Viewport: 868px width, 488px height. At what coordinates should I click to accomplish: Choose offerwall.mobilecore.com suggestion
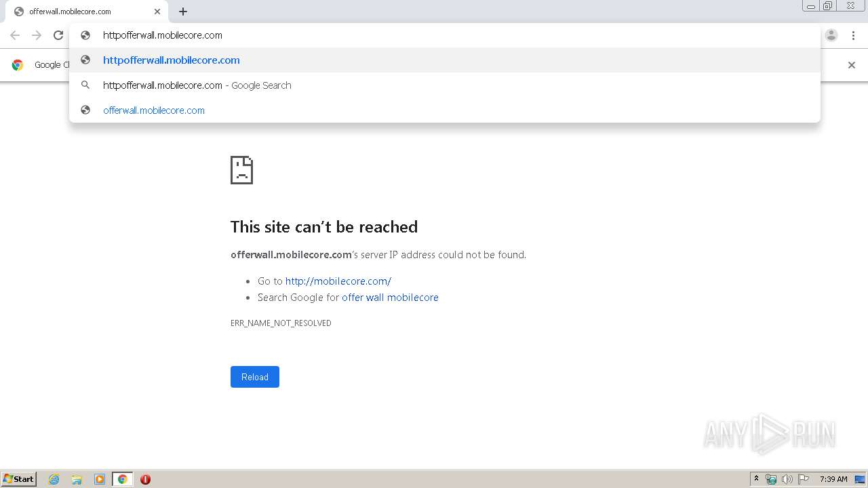pyautogui.click(x=444, y=110)
